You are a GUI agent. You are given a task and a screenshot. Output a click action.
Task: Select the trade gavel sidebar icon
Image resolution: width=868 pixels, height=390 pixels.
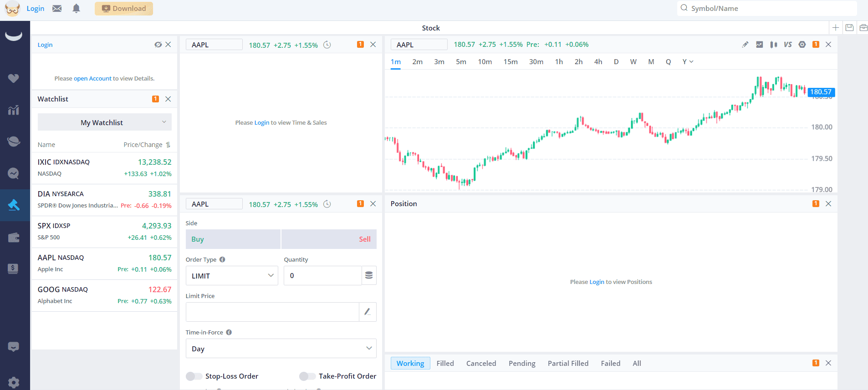tap(14, 205)
